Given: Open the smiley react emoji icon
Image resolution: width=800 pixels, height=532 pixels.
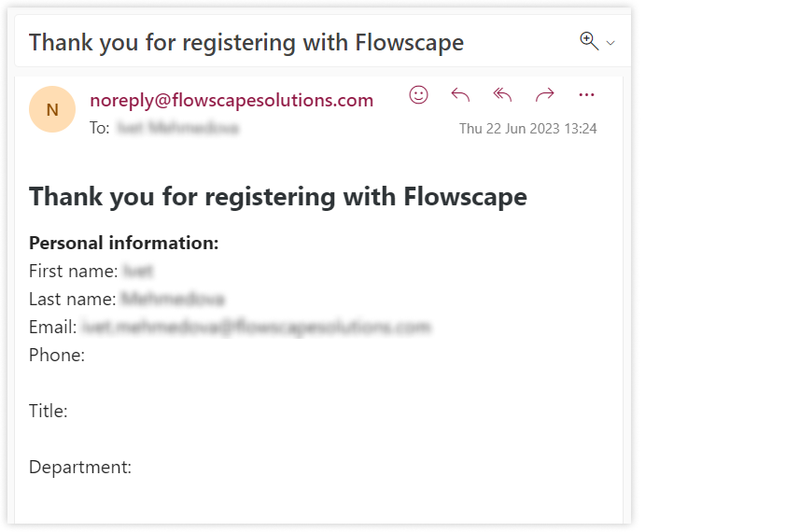Looking at the screenshot, I should (x=418, y=95).
